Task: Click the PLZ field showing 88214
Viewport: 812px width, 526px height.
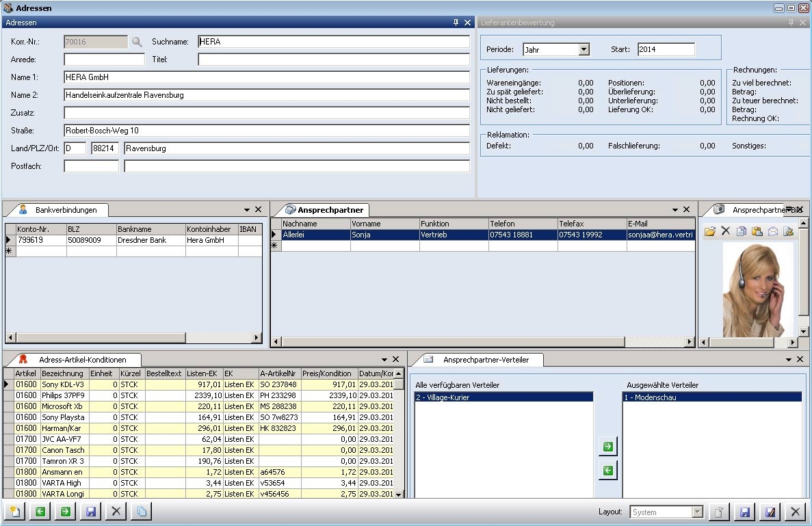Action: tap(105, 148)
